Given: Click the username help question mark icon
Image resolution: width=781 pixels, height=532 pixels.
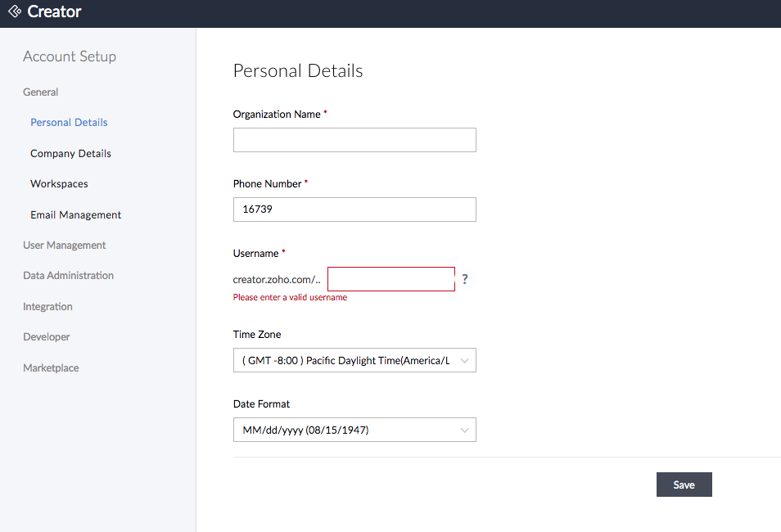Looking at the screenshot, I should pyautogui.click(x=465, y=279).
